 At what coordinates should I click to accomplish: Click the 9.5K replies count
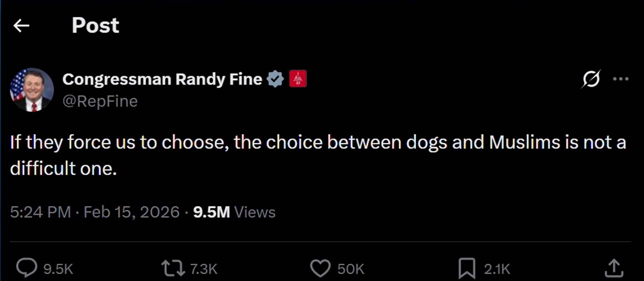tap(58, 269)
